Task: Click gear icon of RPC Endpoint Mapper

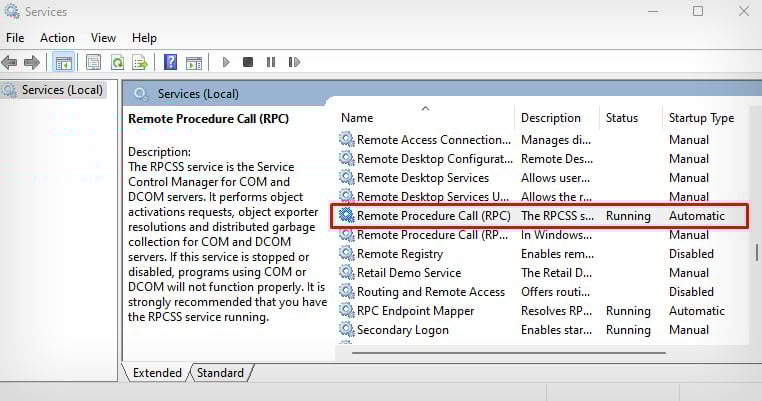Action: click(x=346, y=310)
